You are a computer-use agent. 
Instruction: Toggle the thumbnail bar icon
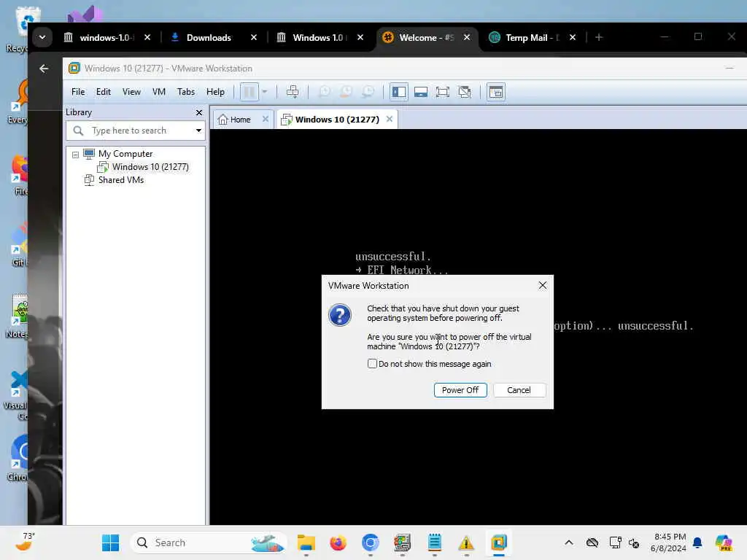[x=421, y=92]
